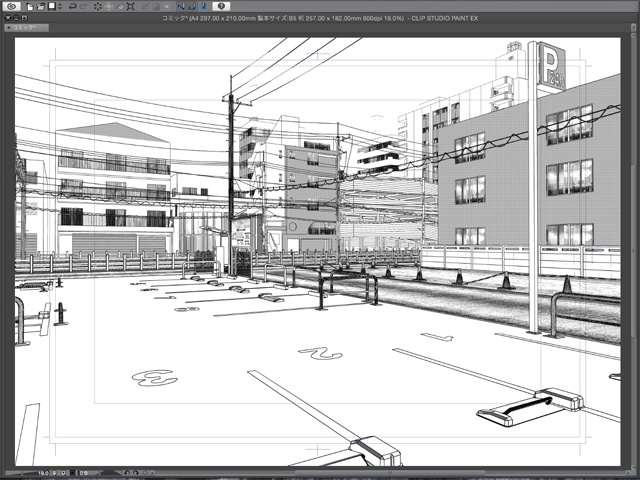Toggle Snap to Special Ruler
The height and width of the screenshot is (480, 640).
point(192,7)
